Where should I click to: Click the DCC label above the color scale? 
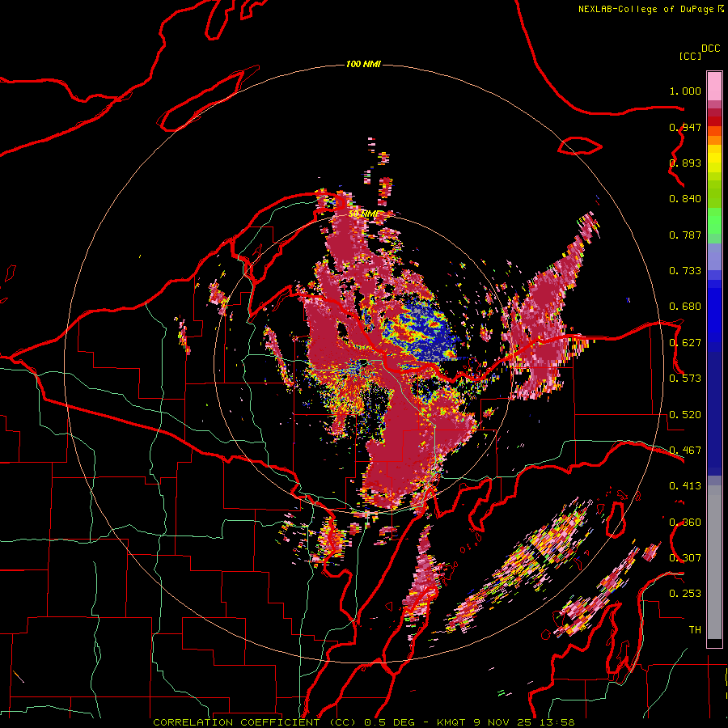(x=711, y=49)
